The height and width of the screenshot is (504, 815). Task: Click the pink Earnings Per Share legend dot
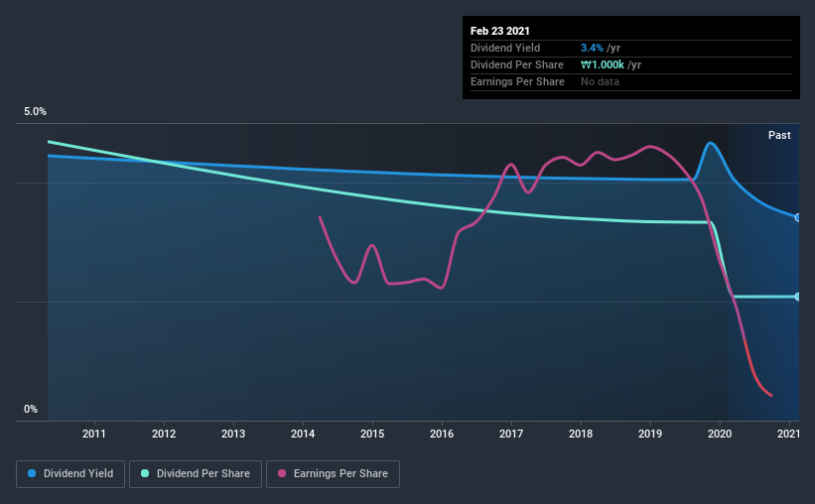pyautogui.click(x=282, y=473)
